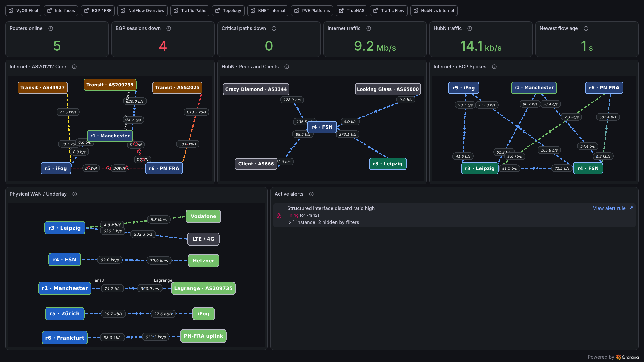This screenshot has width=644, height=362.
Task: Open the VyOS Fleet dashboard link
Action: pos(23,11)
